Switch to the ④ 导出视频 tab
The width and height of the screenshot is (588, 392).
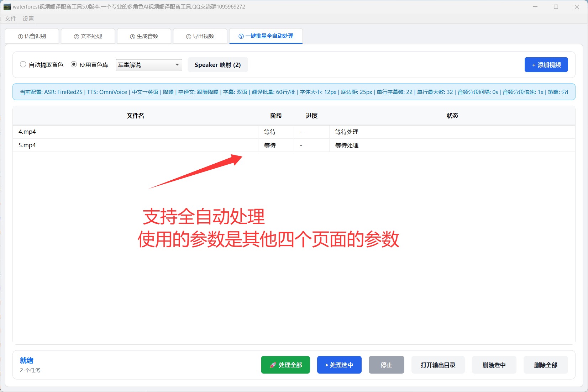pyautogui.click(x=200, y=36)
